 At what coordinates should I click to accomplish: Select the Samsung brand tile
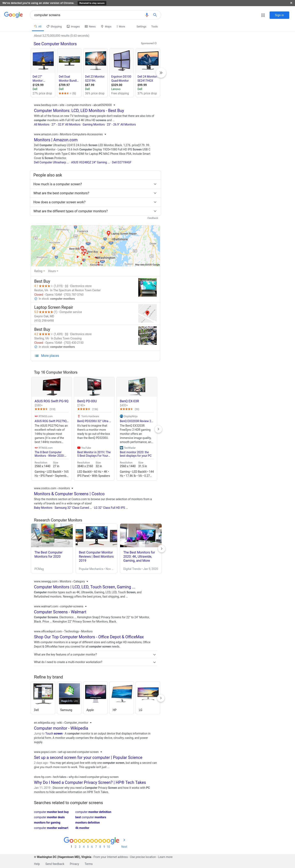click(x=69, y=697)
